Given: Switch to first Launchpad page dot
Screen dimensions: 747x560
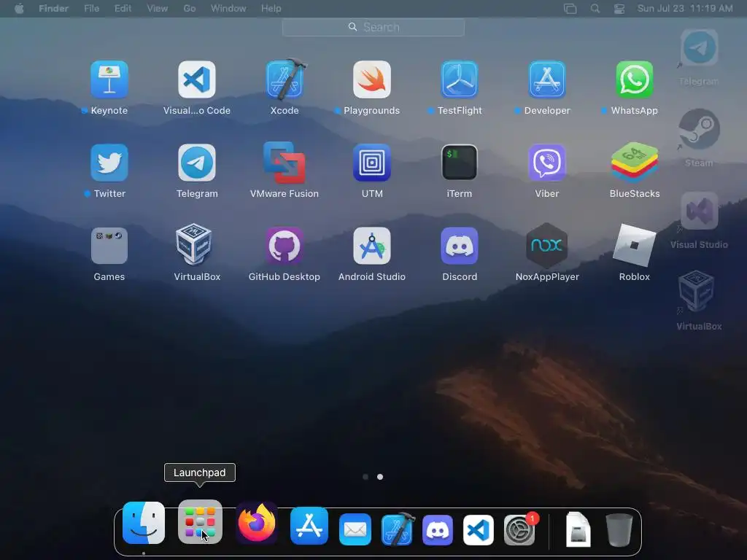Looking at the screenshot, I should coord(365,477).
